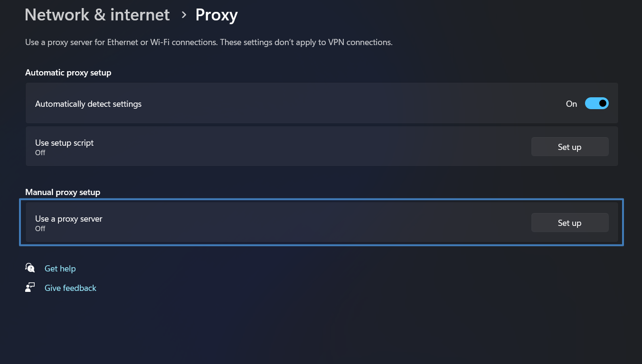
Task: Select the Use setup script label
Action: (64, 143)
